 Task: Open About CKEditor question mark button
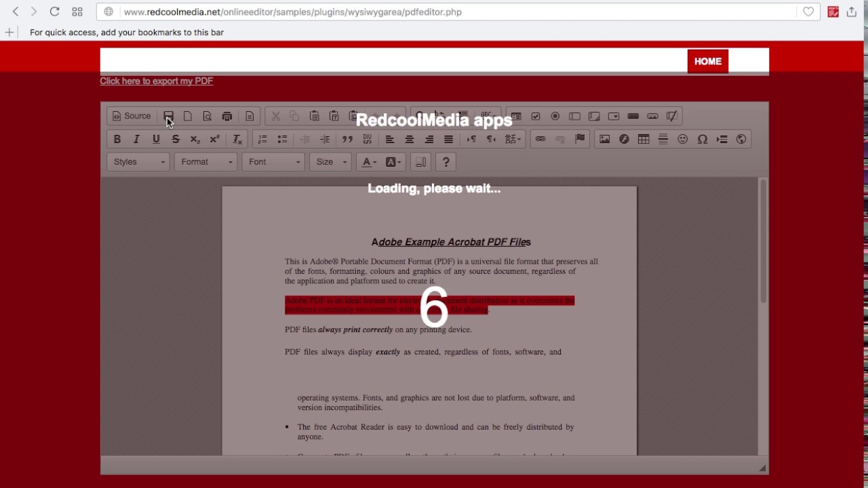click(446, 162)
